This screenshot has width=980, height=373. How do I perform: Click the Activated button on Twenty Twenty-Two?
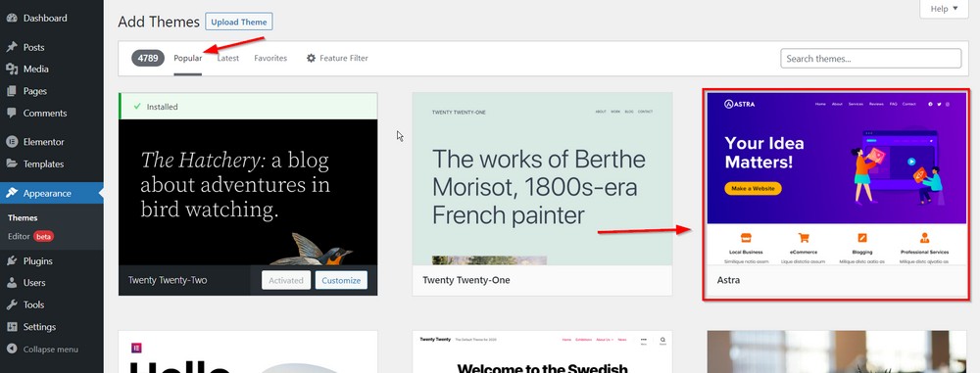[x=285, y=280]
